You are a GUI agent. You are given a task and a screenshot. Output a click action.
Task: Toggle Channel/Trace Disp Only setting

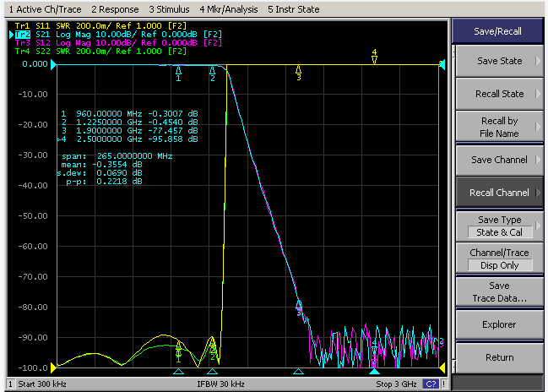click(499, 259)
